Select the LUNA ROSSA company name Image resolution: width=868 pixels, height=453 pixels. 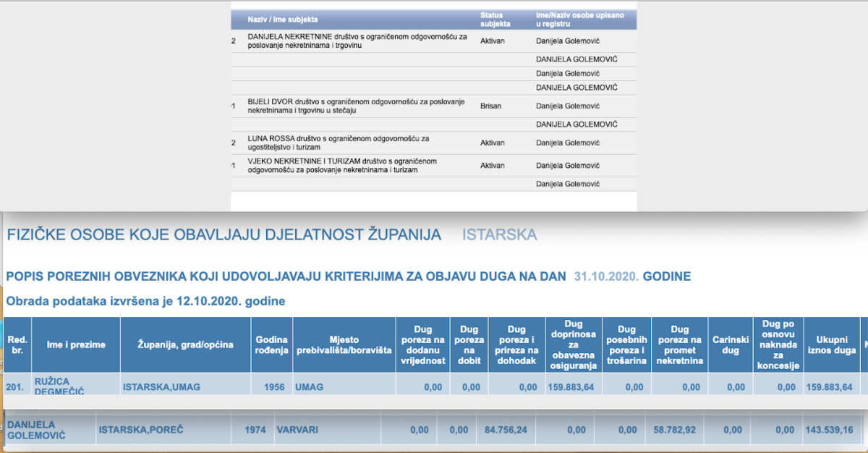pyautogui.click(x=339, y=143)
